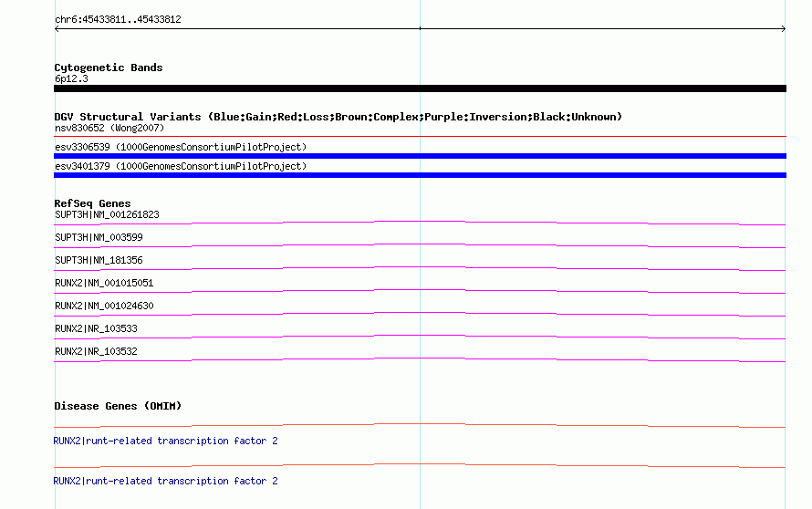The height and width of the screenshot is (509, 812).
Task: Click the first orange OMIM gene line
Action: click(420, 425)
